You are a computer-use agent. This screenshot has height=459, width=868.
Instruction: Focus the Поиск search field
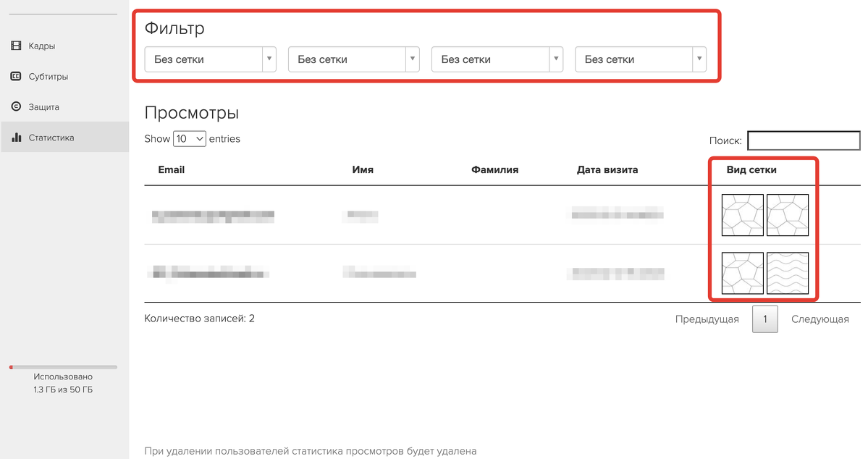pos(804,140)
